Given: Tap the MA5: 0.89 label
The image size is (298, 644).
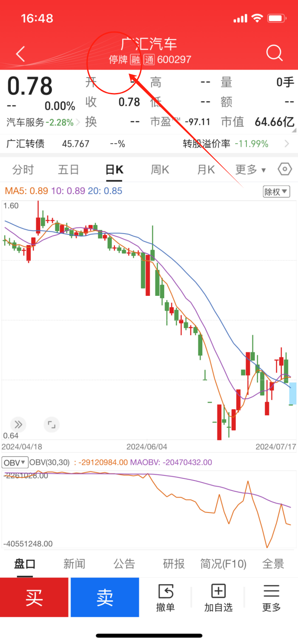Looking at the screenshot, I should coord(26,191).
